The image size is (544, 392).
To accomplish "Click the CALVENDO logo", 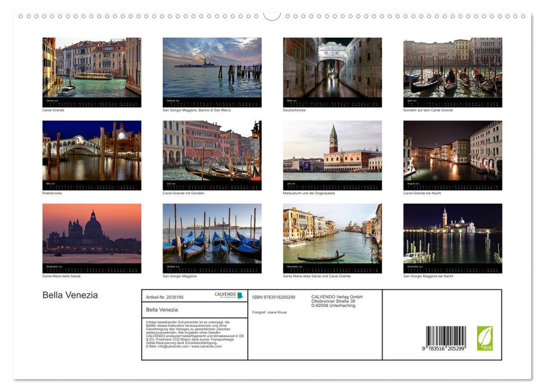I will (x=227, y=295).
